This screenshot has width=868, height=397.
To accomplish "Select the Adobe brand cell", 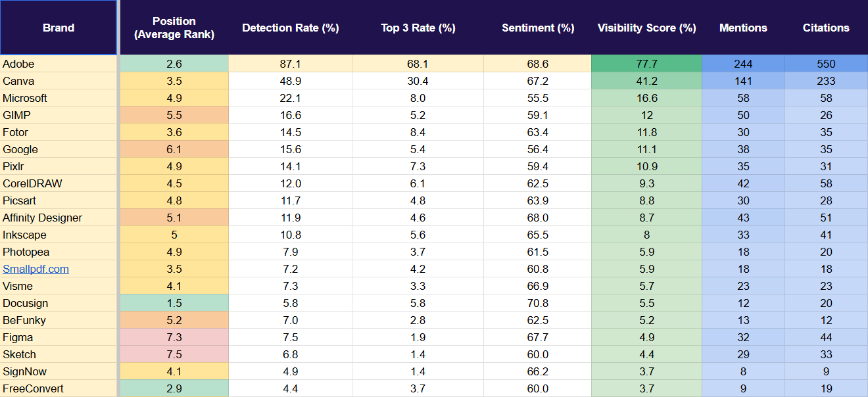I will pos(59,64).
